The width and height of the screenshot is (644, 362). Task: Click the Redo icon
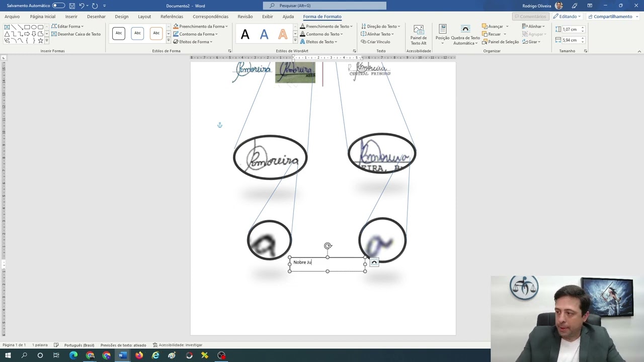tap(95, 6)
